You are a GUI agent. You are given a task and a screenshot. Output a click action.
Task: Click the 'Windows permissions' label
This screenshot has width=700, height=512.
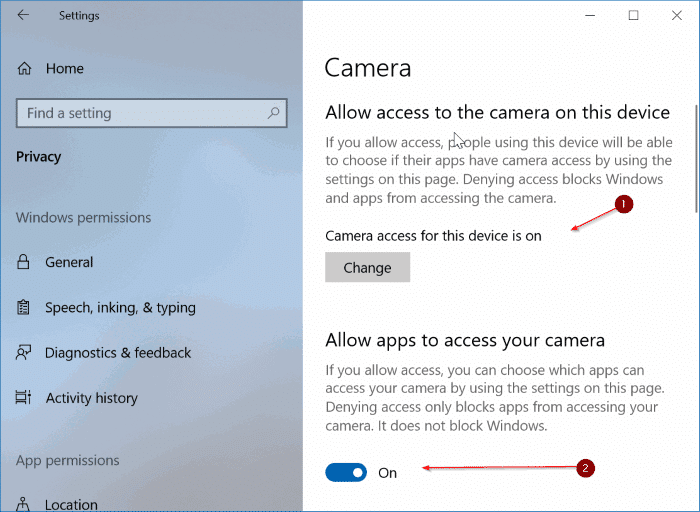point(83,217)
